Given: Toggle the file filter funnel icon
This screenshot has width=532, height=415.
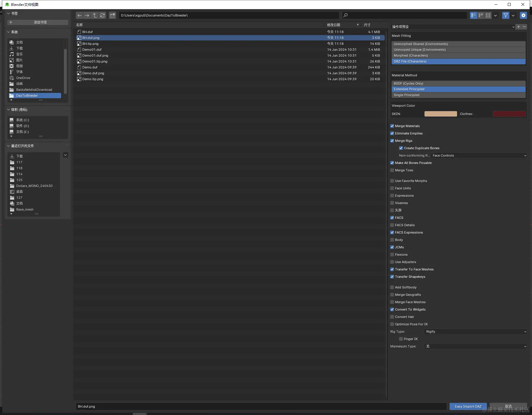Looking at the screenshot, I should pos(506,15).
